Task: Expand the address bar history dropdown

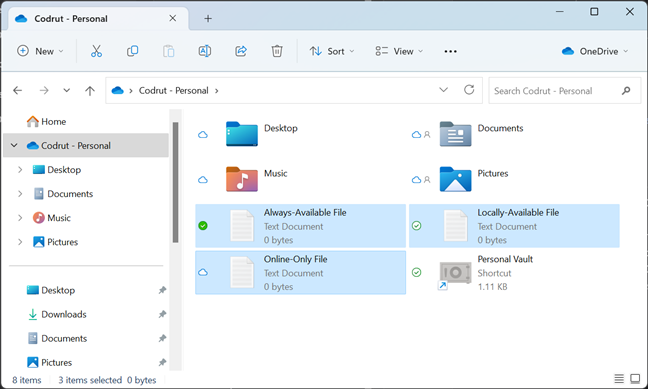Action: click(x=443, y=90)
